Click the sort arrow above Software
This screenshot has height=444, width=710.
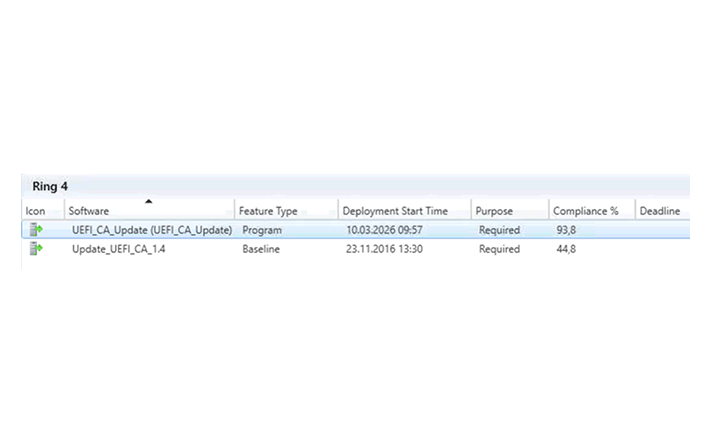[149, 201]
